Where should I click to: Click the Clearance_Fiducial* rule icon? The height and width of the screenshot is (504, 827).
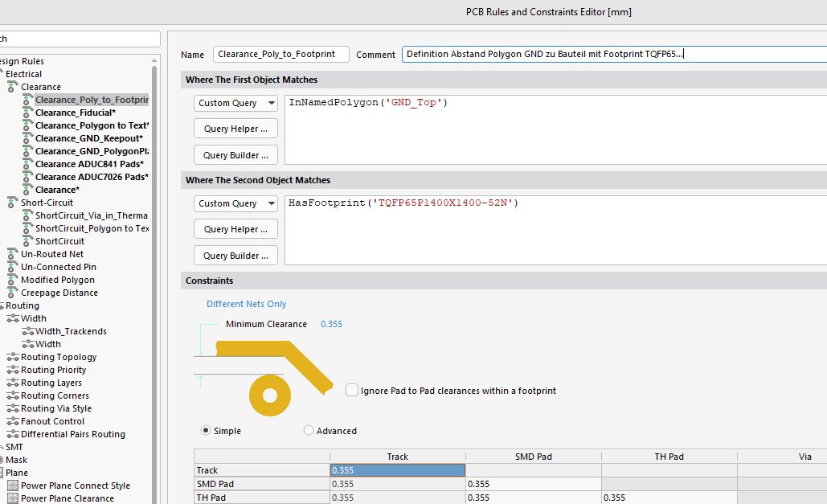(x=28, y=113)
